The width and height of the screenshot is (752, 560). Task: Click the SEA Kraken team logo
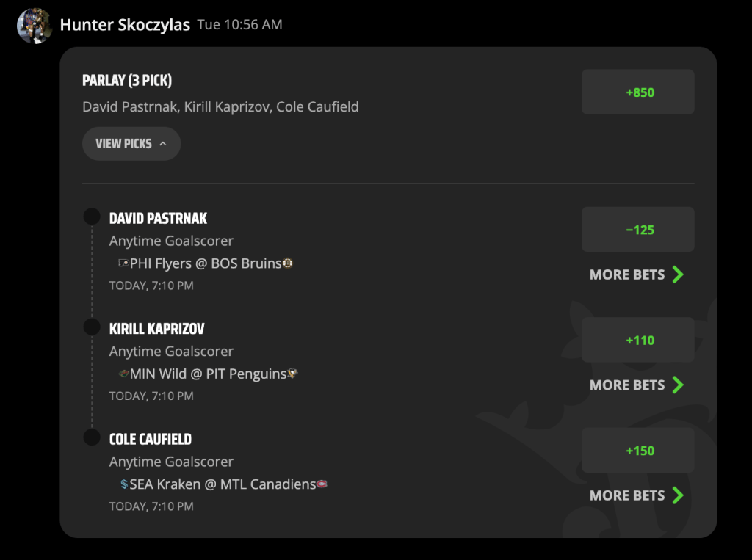124,484
